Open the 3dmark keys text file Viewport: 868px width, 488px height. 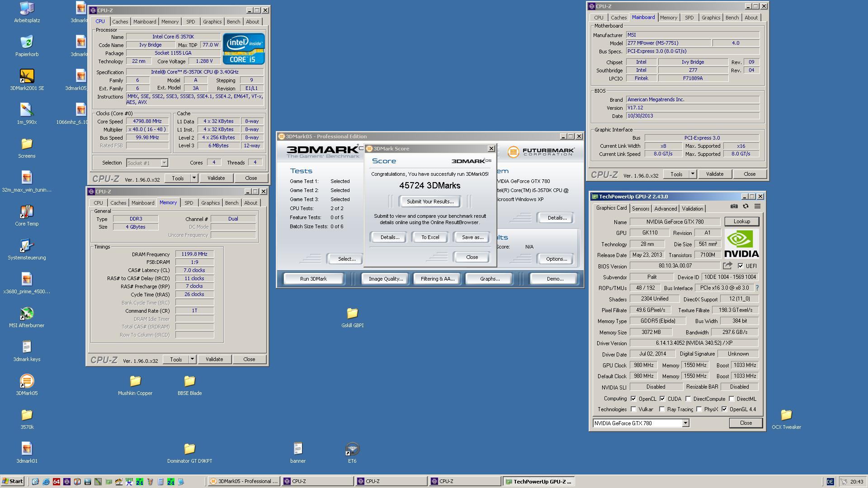point(27,351)
